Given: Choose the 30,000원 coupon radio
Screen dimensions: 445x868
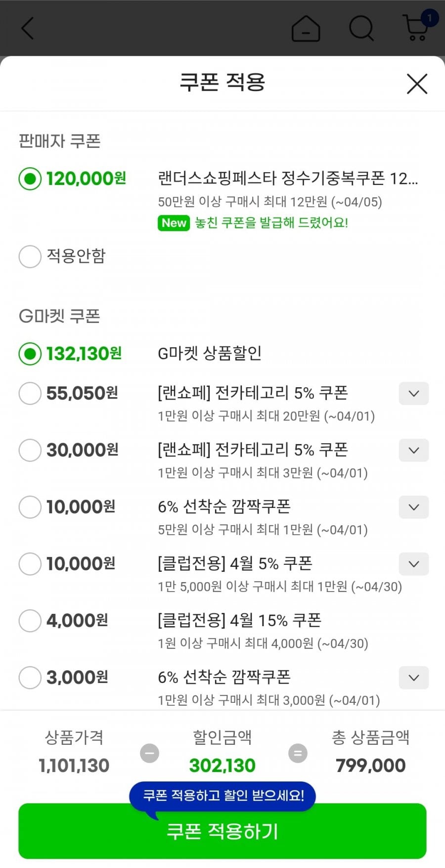Looking at the screenshot, I should (x=30, y=450).
